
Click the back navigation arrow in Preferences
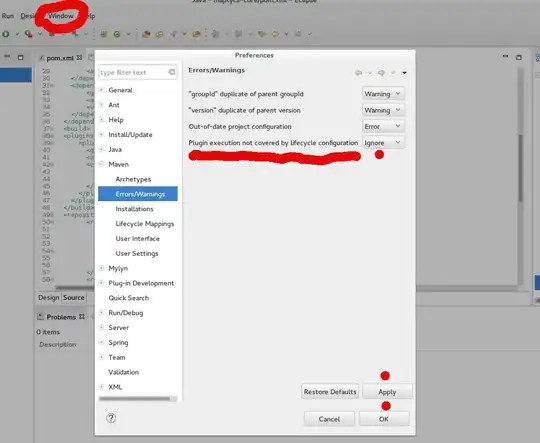[359, 73]
